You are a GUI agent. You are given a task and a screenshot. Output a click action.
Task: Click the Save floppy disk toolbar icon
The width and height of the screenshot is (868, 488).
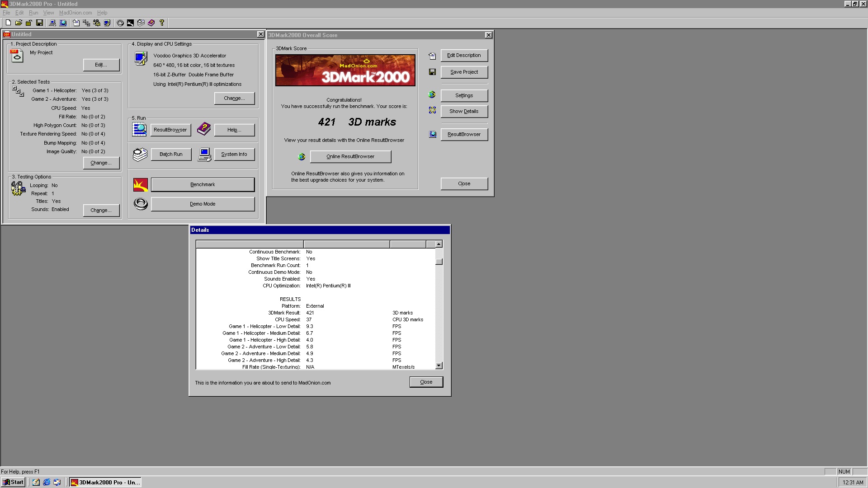click(39, 23)
